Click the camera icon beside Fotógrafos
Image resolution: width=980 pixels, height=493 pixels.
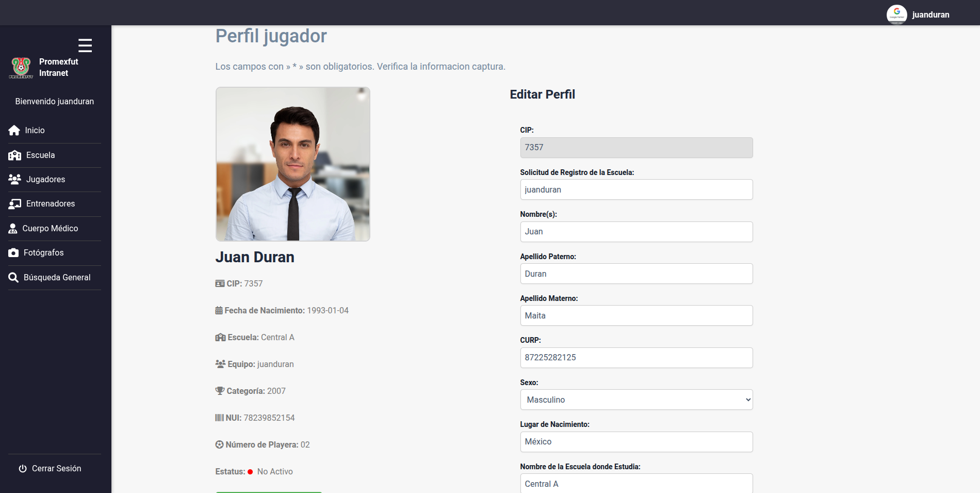tap(14, 252)
